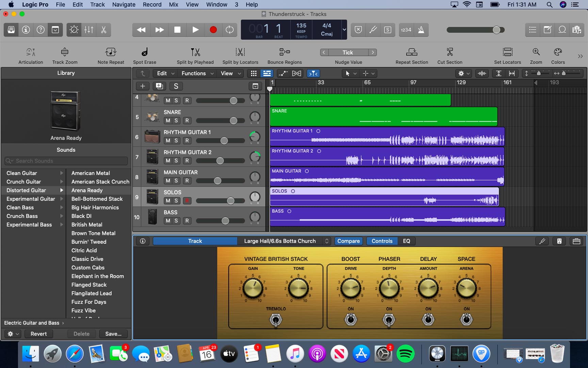Toggle the Solo S button in control bar

point(388,30)
